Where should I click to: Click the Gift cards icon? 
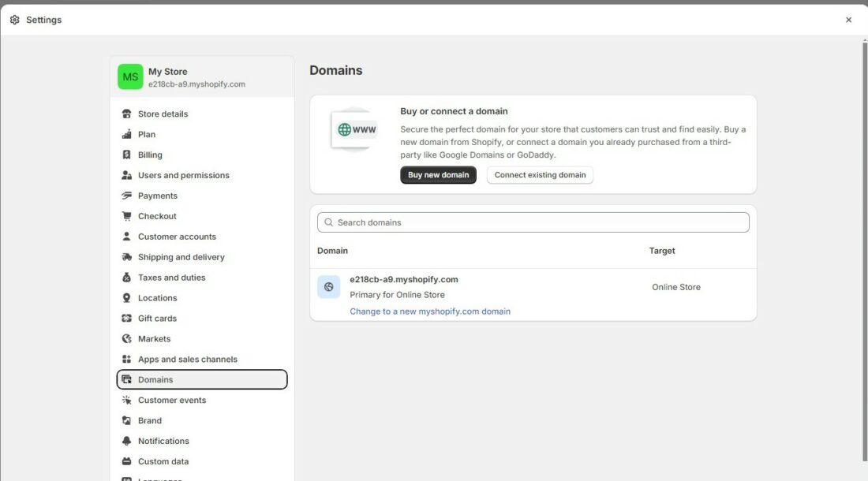[x=127, y=318]
